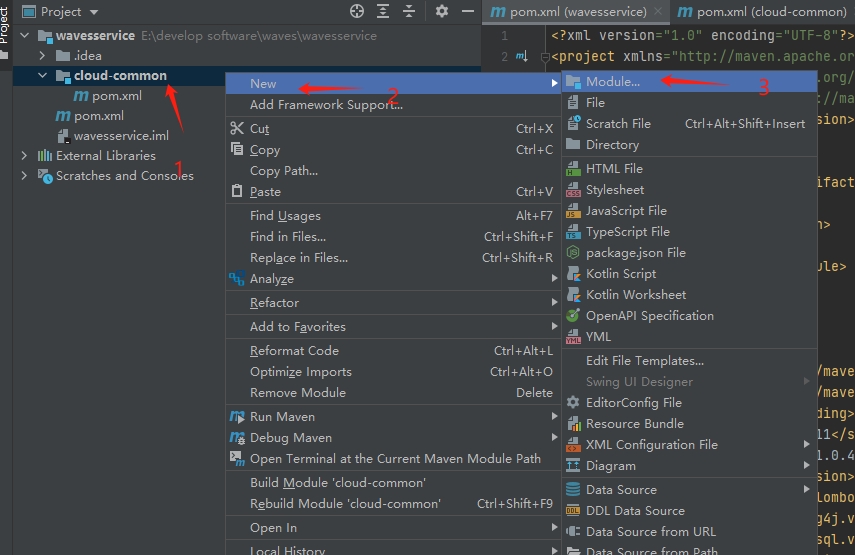This screenshot has width=855, height=555.
Task: Choose Optimize Imports entry
Action: click(393, 371)
